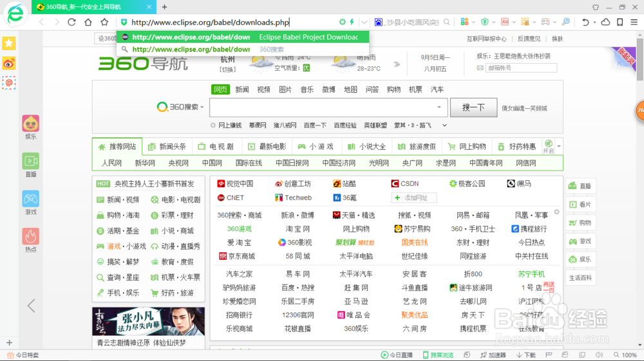
Task: Open dropdown next to extensions icon
Action: coord(473,22)
